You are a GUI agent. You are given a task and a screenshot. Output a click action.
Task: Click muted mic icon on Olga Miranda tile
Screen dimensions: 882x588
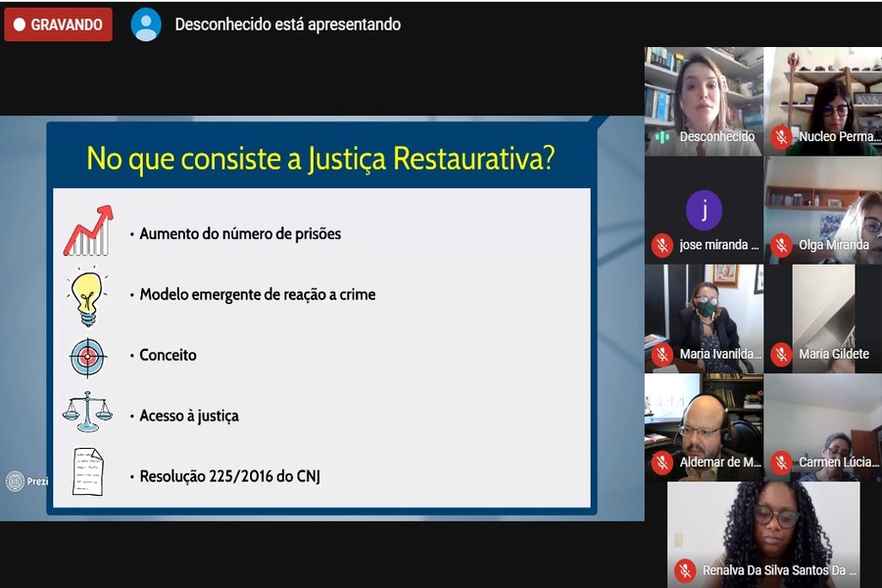[781, 245]
